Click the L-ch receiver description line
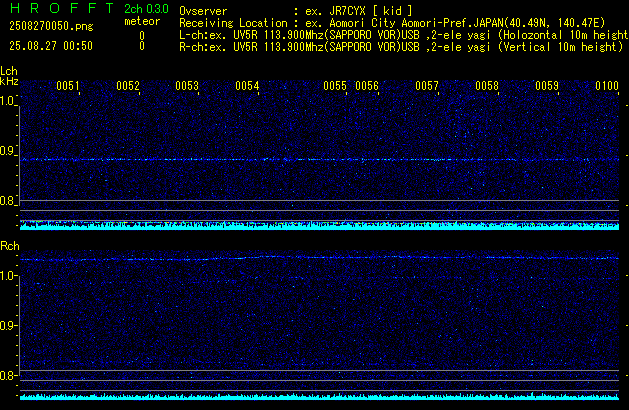Viewport: 629px width, 410px height. [404, 35]
